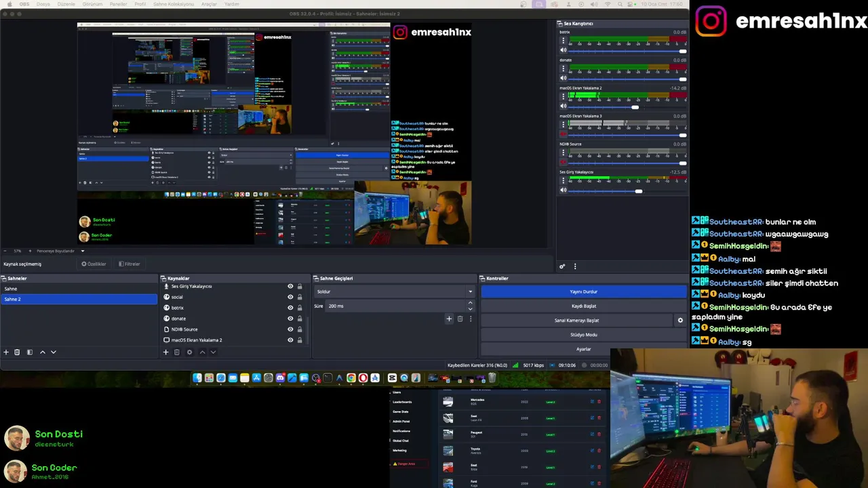Open donate audio channel options menu
The image size is (868, 488).
563,69
